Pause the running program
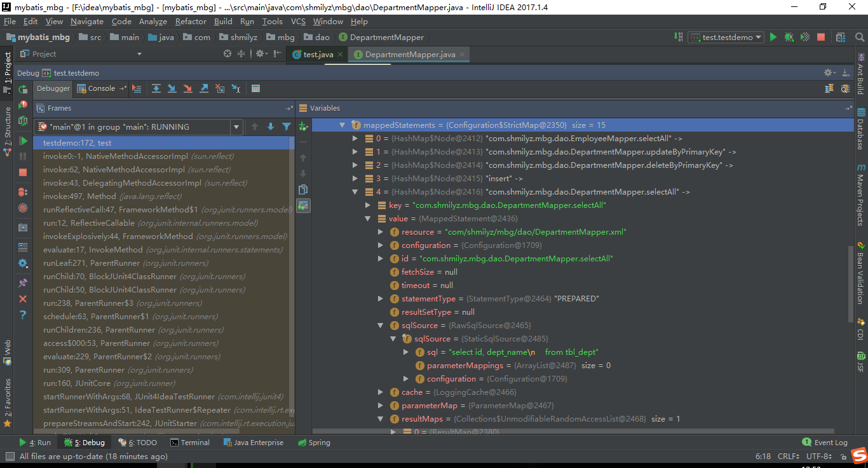Screen dimensions: 868x468 23,157
